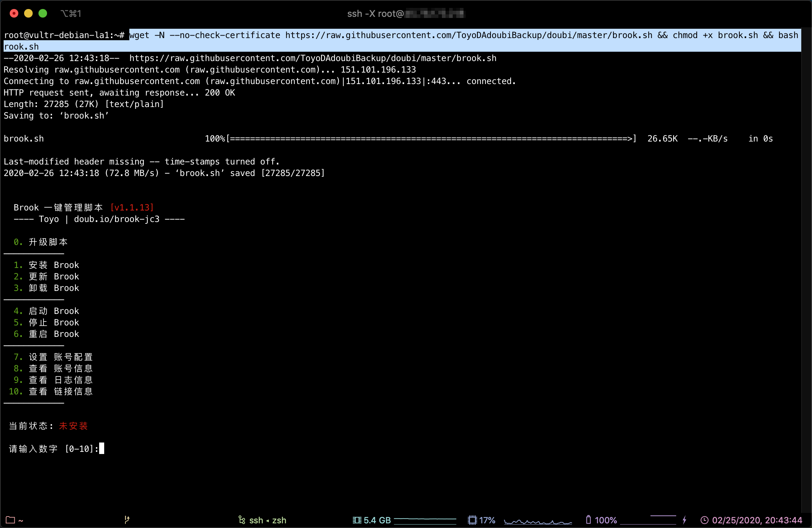Click the highlighted wget command line

coord(402,41)
